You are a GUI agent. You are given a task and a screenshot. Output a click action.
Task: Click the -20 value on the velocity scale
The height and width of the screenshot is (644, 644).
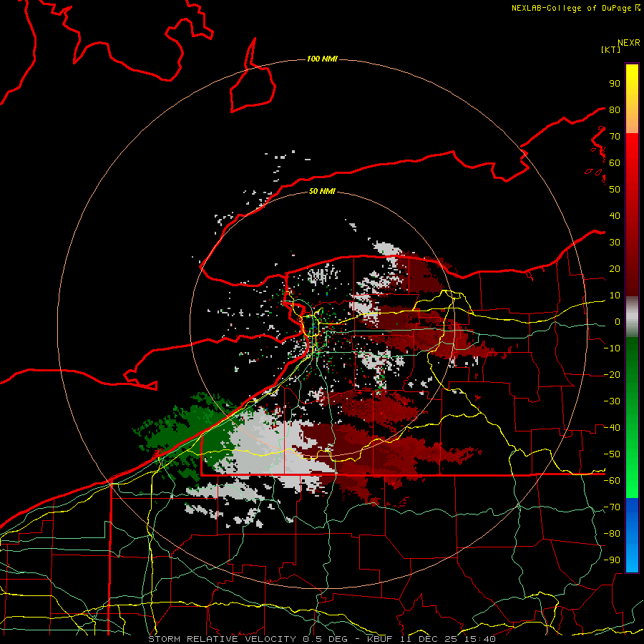pos(612,375)
